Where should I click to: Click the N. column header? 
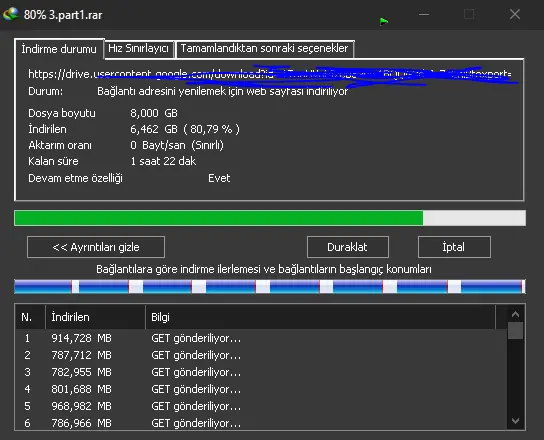(x=30, y=317)
